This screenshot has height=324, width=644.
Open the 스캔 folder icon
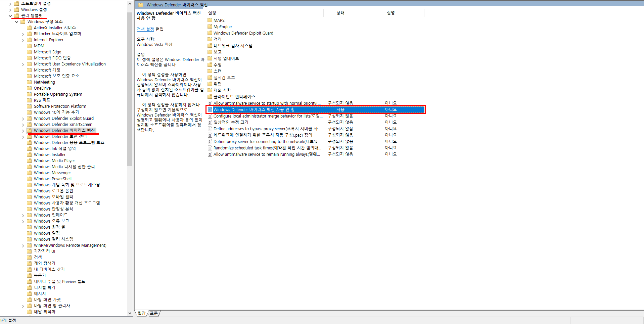(x=210, y=71)
